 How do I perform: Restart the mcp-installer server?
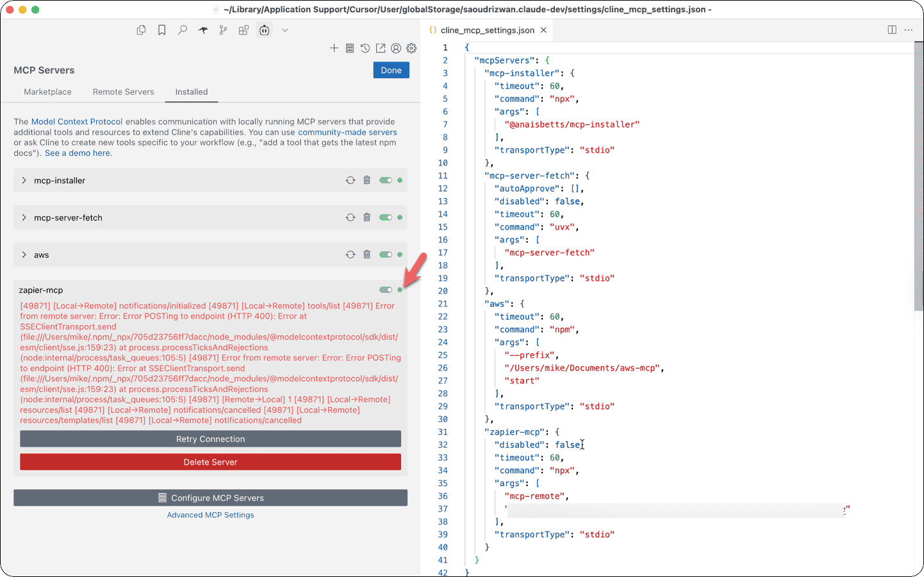351,180
